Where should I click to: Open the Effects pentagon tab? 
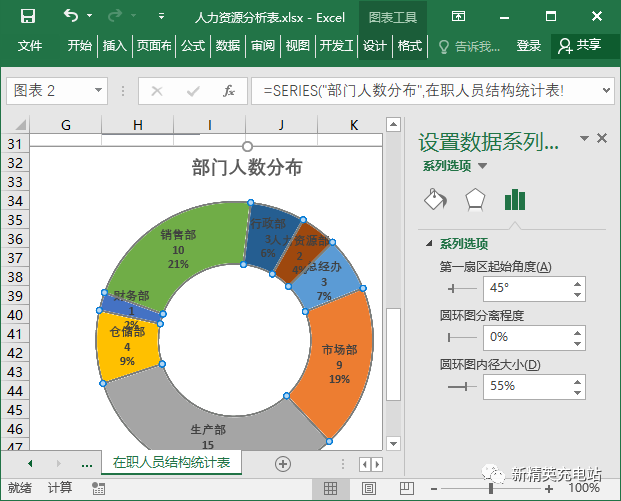click(474, 199)
